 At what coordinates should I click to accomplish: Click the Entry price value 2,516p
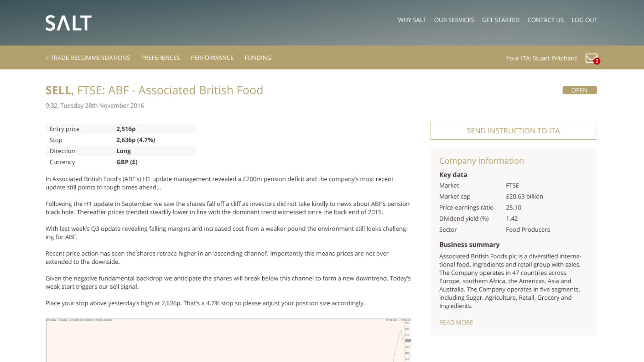pos(126,129)
